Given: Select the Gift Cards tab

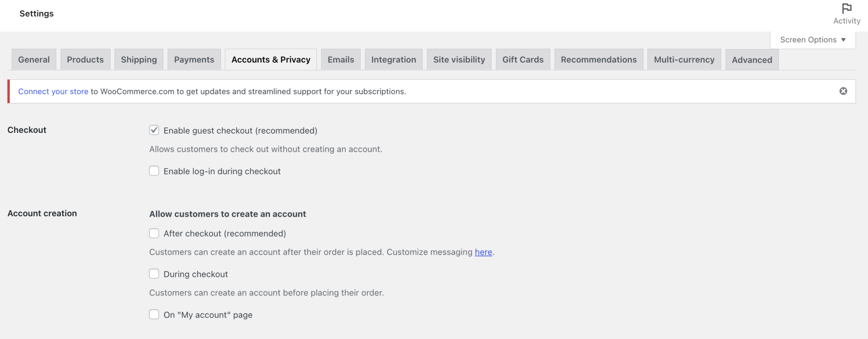Looking at the screenshot, I should pos(523,60).
